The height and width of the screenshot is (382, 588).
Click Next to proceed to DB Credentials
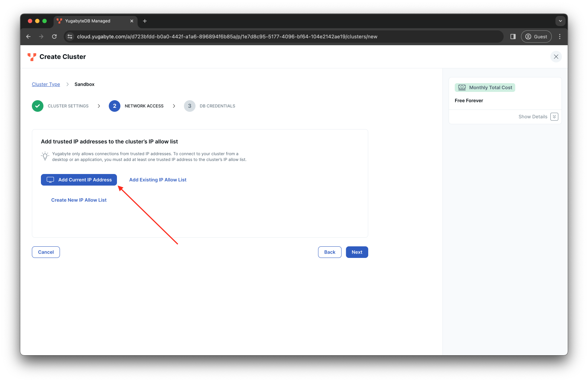click(357, 252)
